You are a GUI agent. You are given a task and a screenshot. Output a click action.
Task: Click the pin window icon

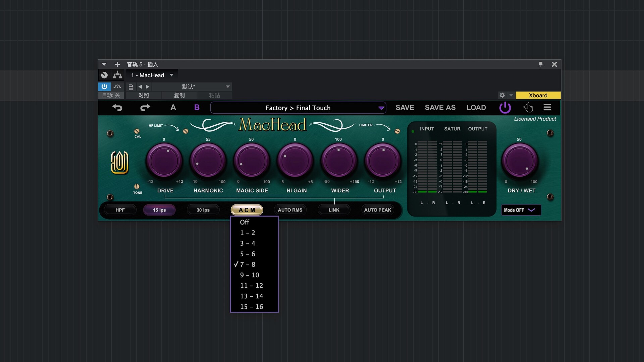coord(541,64)
